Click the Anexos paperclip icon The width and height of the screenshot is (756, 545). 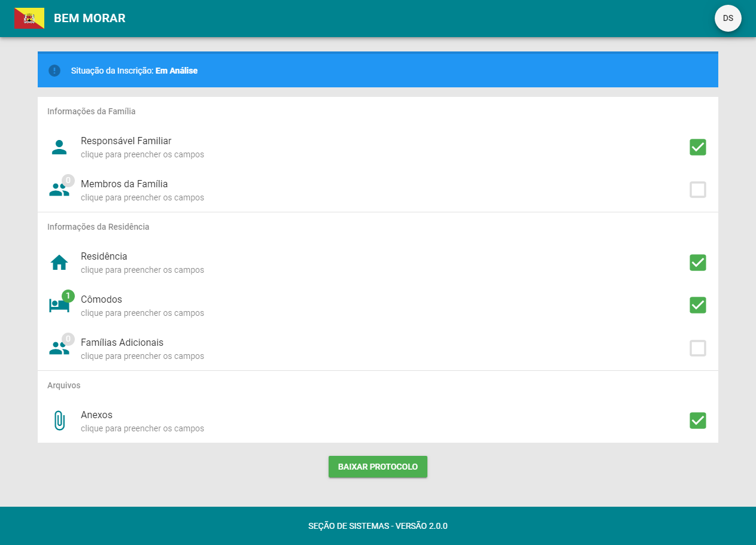(59, 421)
